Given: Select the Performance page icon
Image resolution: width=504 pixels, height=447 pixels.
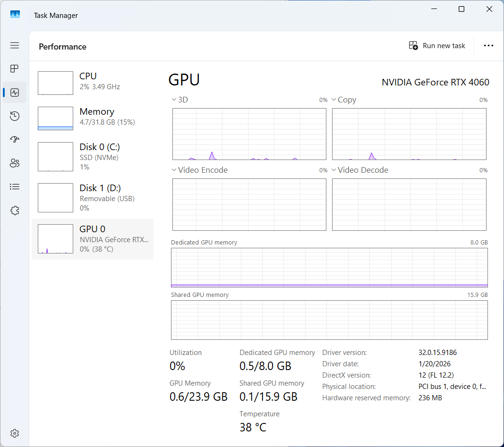Looking at the screenshot, I should [15, 93].
